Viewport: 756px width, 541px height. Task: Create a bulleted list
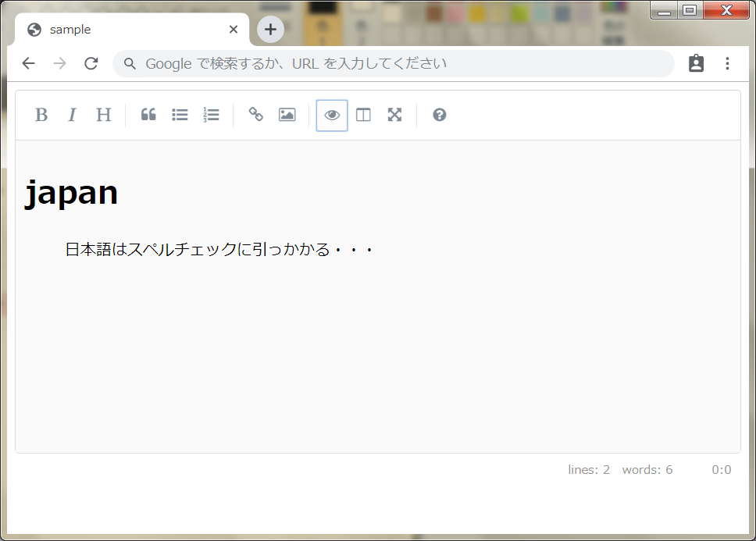click(180, 115)
